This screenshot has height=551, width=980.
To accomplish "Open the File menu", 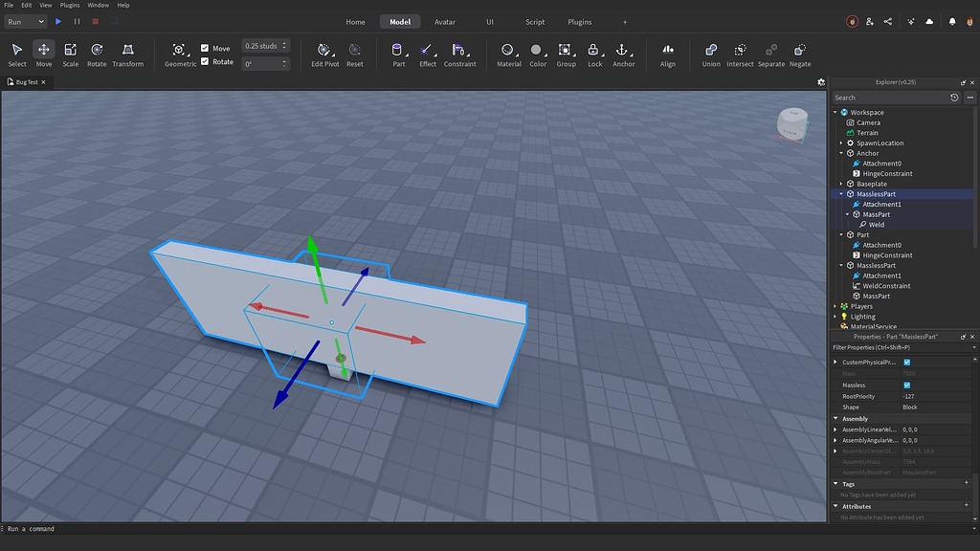I will 9,5.
